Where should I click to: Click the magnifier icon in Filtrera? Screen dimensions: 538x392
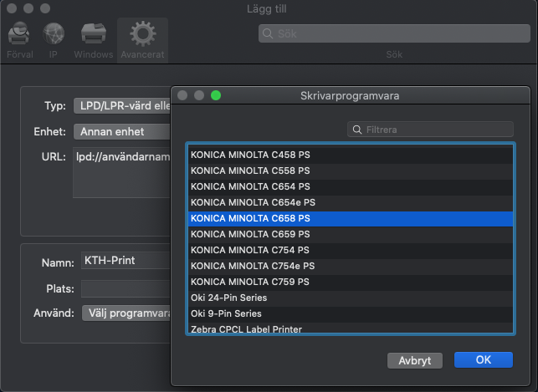pyautogui.click(x=358, y=130)
